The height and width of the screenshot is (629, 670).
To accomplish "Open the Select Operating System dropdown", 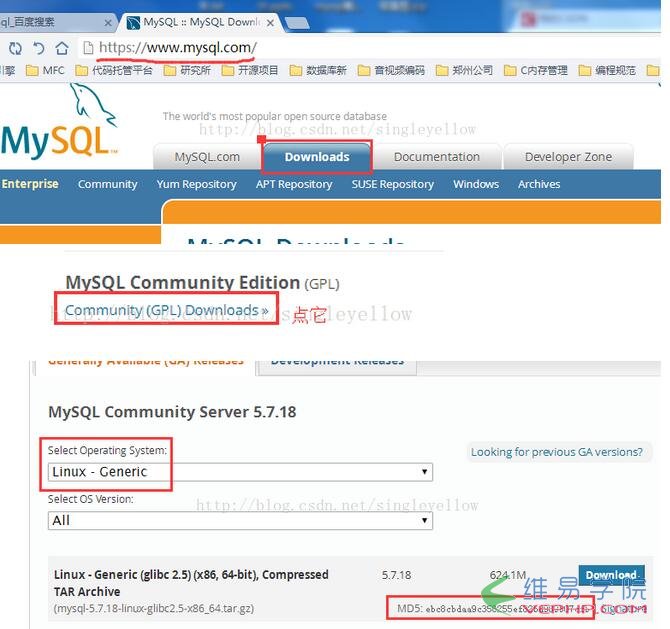I will click(240, 472).
